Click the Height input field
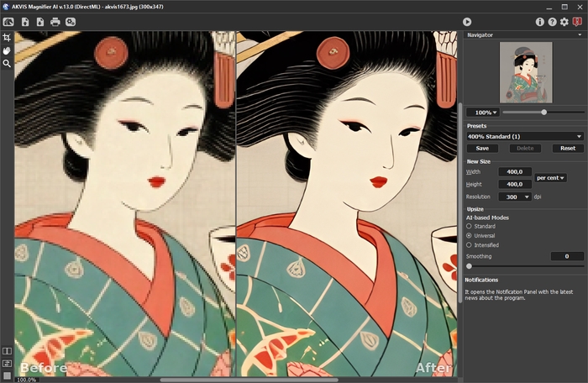The width and height of the screenshot is (588, 383). click(515, 184)
